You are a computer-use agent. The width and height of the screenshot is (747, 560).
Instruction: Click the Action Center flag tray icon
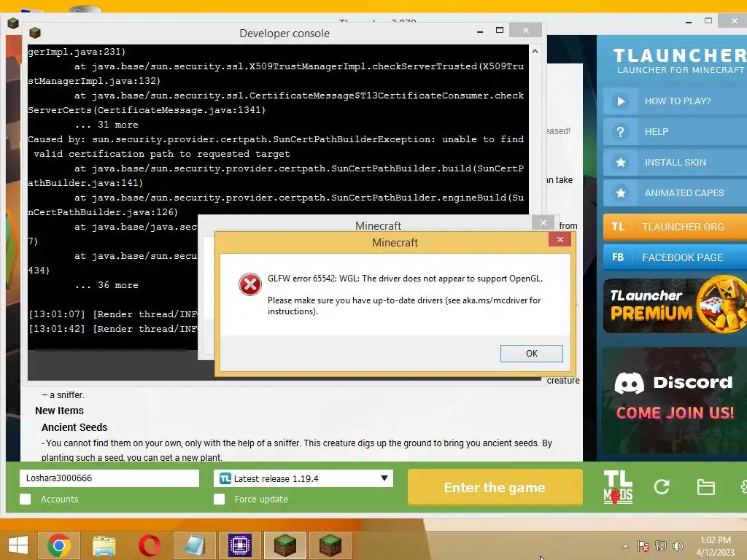tap(643, 546)
